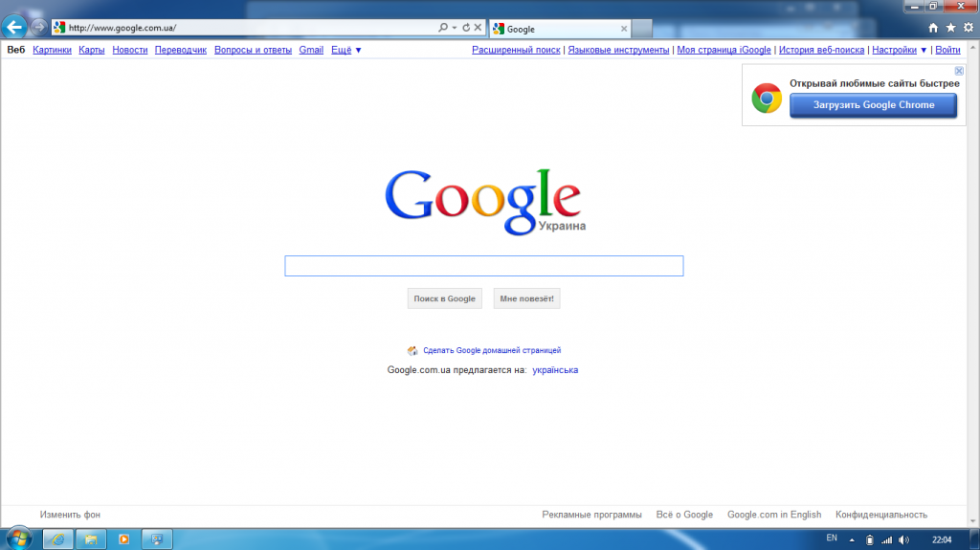Image resolution: width=980 pixels, height=550 pixels.
Task: Open Windows Explorer folder taskbar icon
Action: point(91,539)
